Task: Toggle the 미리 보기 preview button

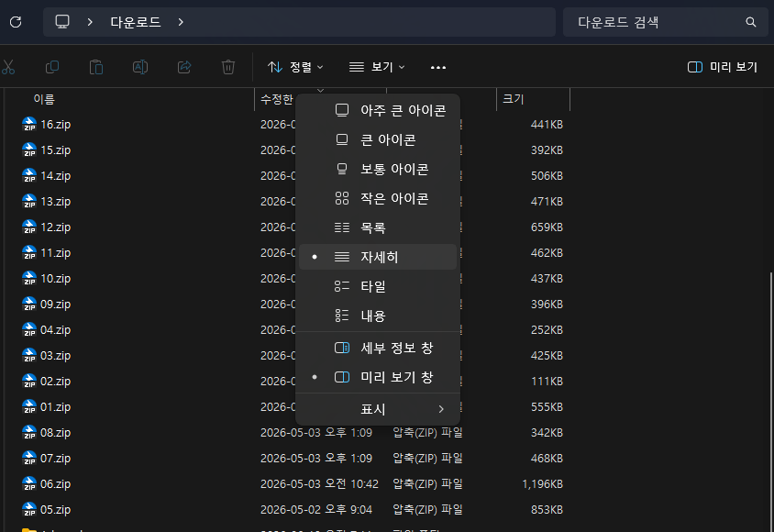Action: [722, 67]
